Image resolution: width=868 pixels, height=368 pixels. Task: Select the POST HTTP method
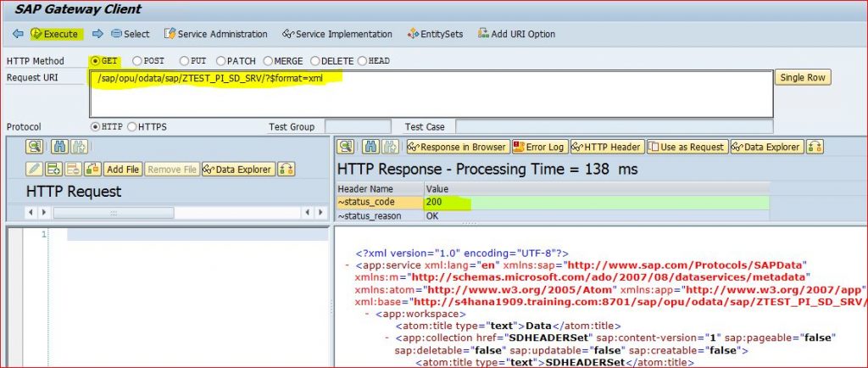136,61
